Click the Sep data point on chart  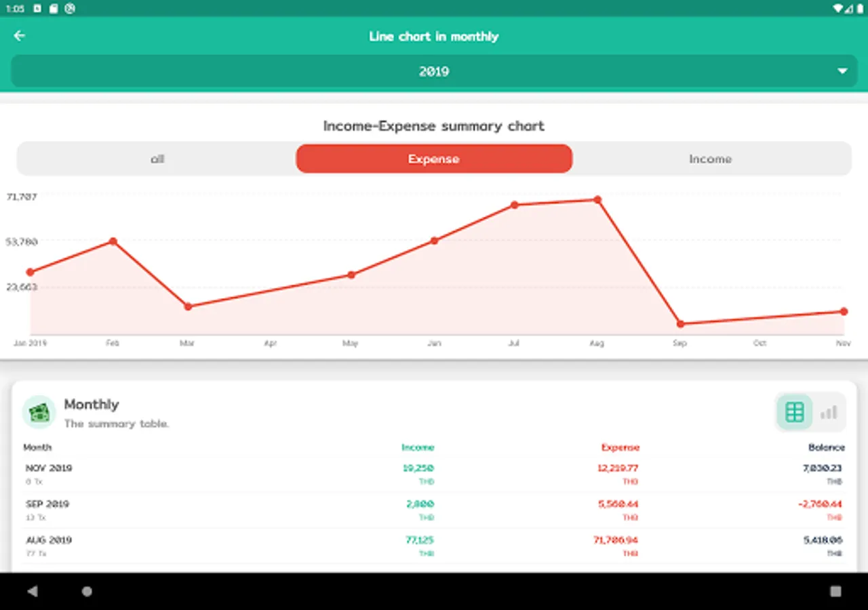click(680, 324)
